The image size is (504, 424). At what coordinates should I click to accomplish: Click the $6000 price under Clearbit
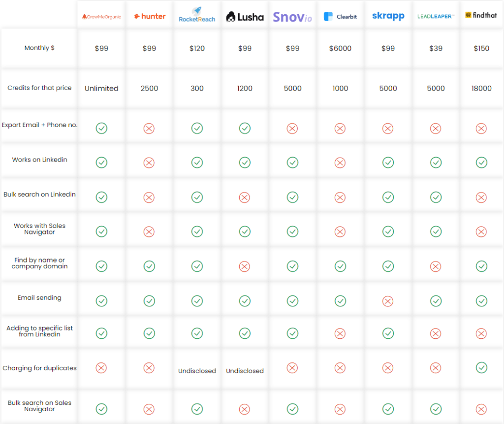(340, 48)
